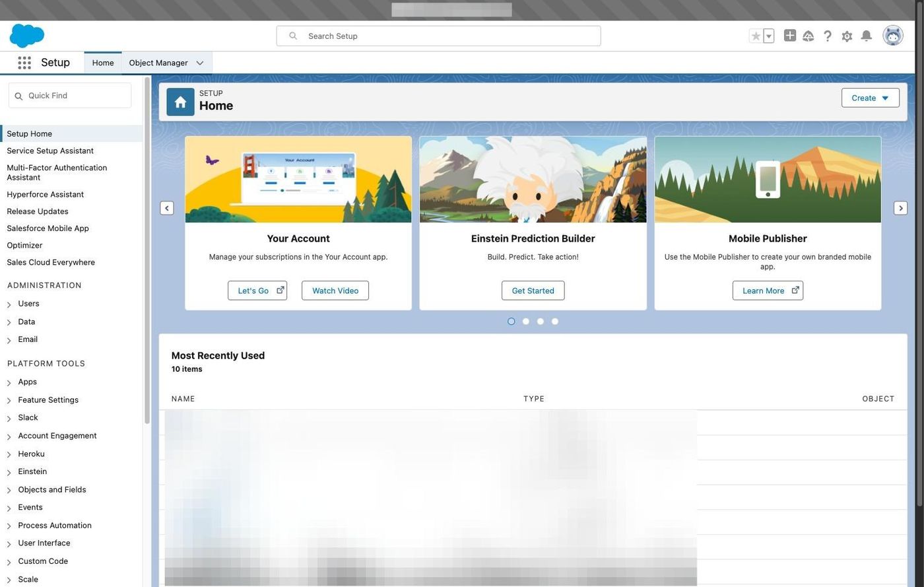Click the Watch Video button
The image size is (924, 587).
click(335, 291)
